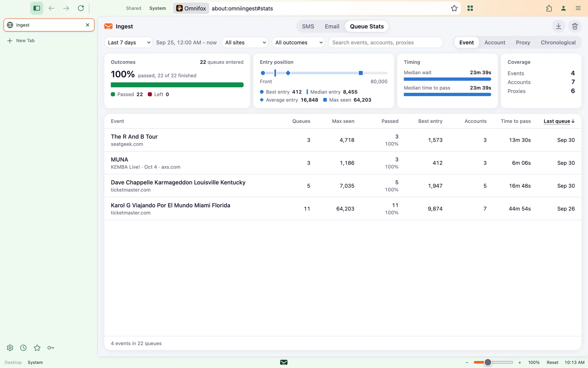Select System in the top bar
The image size is (588, 368).
pyautogui.click(x=157, y=8)
